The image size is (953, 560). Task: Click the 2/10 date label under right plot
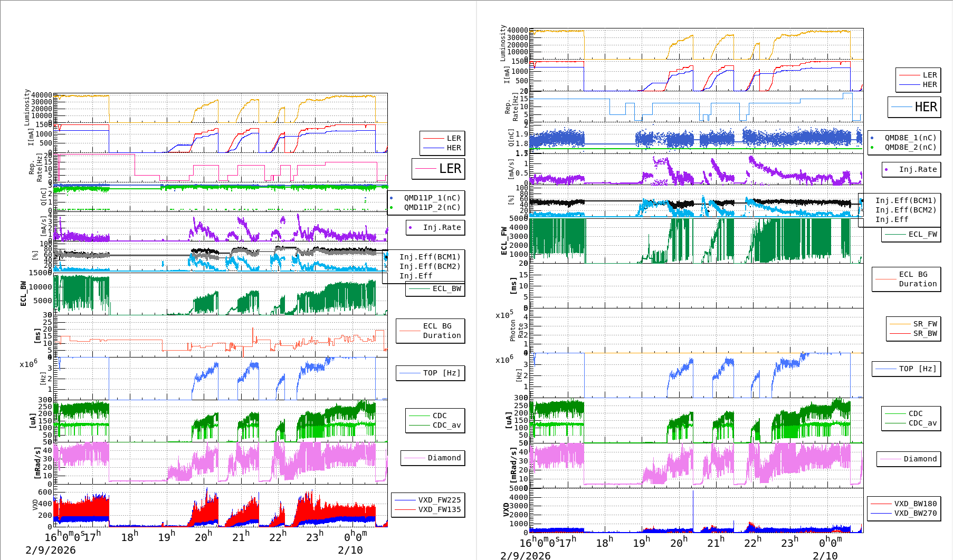pos(825,555)
